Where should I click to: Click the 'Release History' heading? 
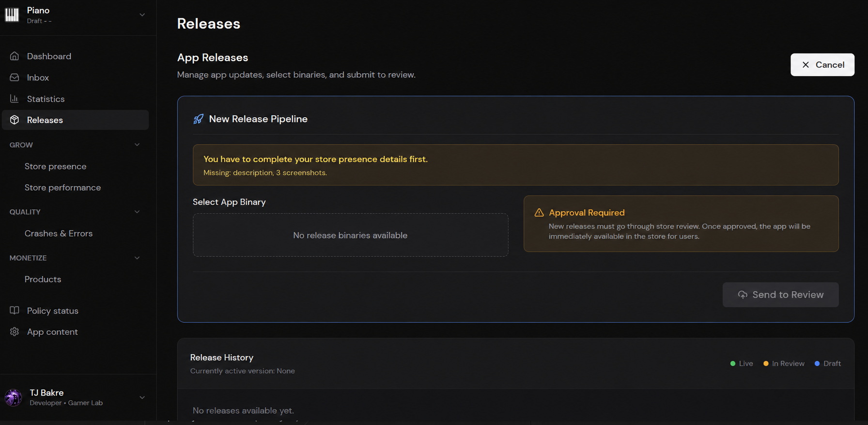coord(222,358)
